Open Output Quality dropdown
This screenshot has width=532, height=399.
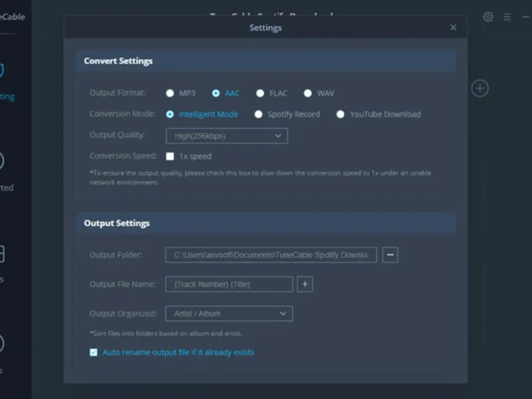tap(227, 136)
